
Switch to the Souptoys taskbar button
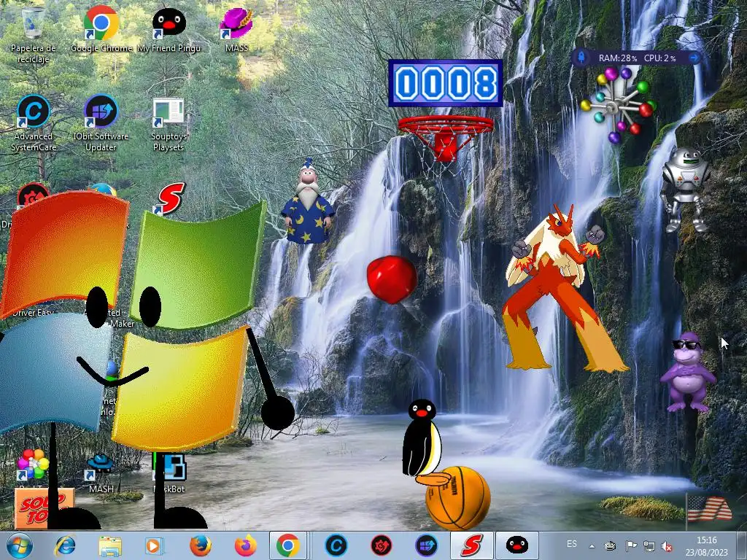471,545
